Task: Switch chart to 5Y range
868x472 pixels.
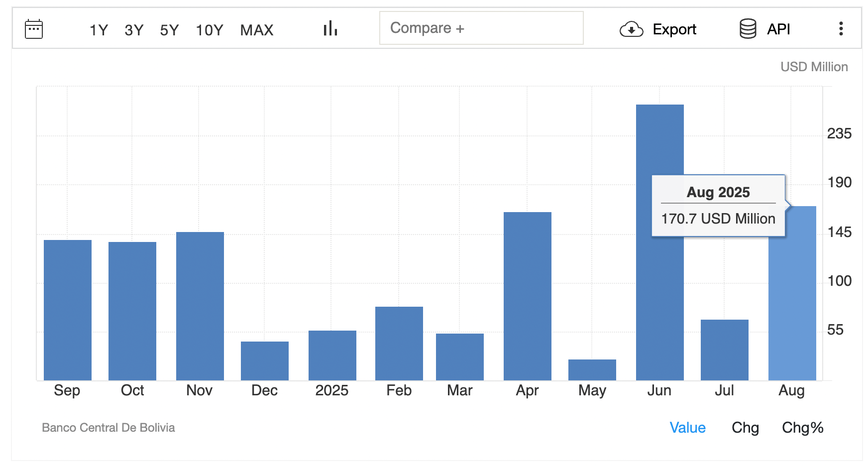Action: [169, 30]
